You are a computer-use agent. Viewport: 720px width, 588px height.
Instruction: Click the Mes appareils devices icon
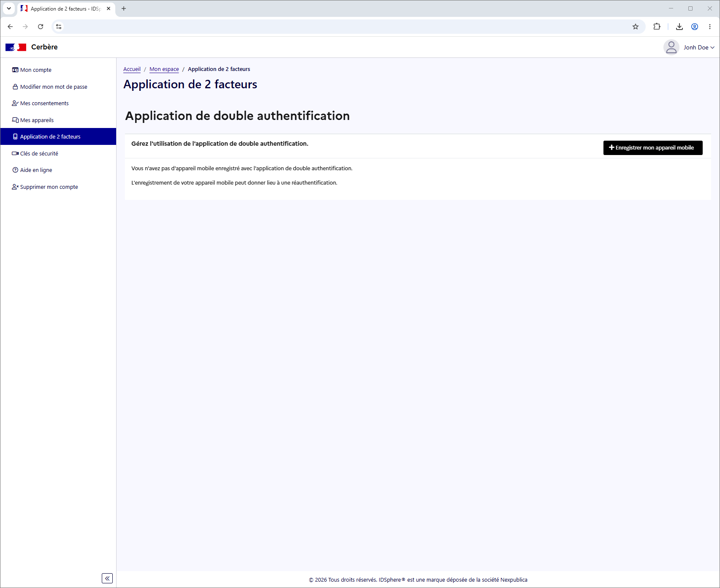(x=15, y=120)
